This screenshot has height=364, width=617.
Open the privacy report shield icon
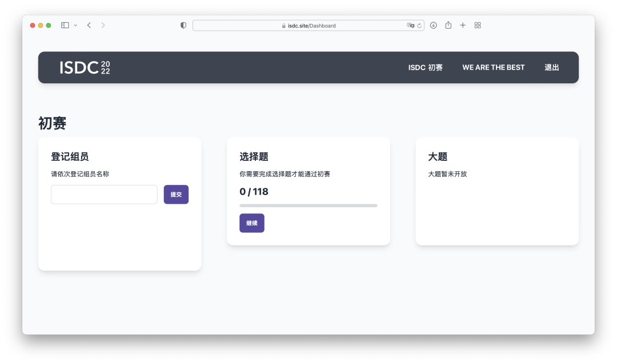click(x=183, y=25)
